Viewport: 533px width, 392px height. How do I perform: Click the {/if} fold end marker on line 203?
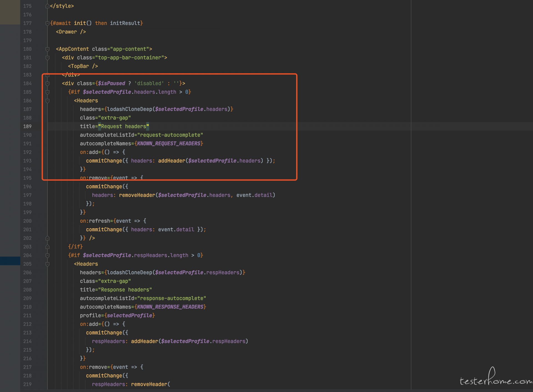point(47,247)
